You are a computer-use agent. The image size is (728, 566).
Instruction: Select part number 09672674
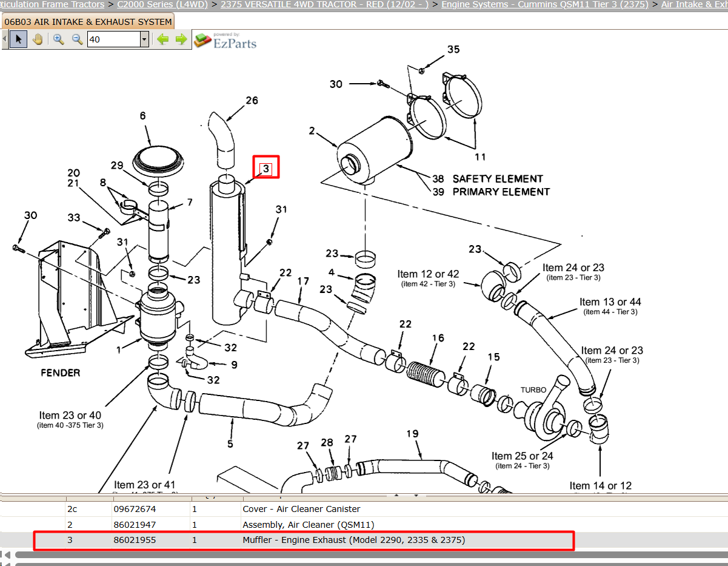(135, 509)
